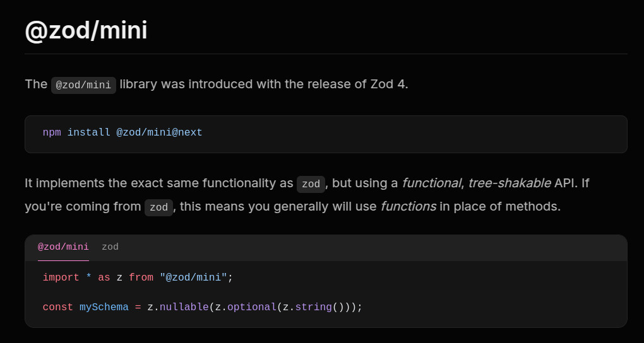Switch to the zod code tab

pos(110,247)
